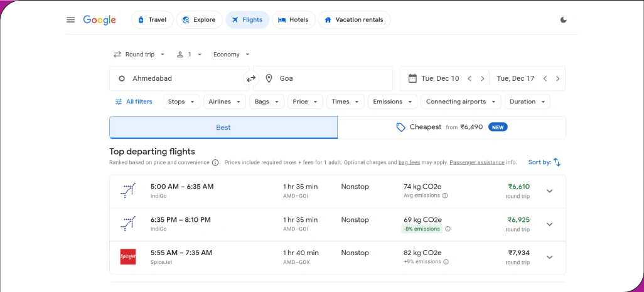The image size is (644, 292).
Task: Click the 1 hr 40 min duration
Action: point(301,253)
